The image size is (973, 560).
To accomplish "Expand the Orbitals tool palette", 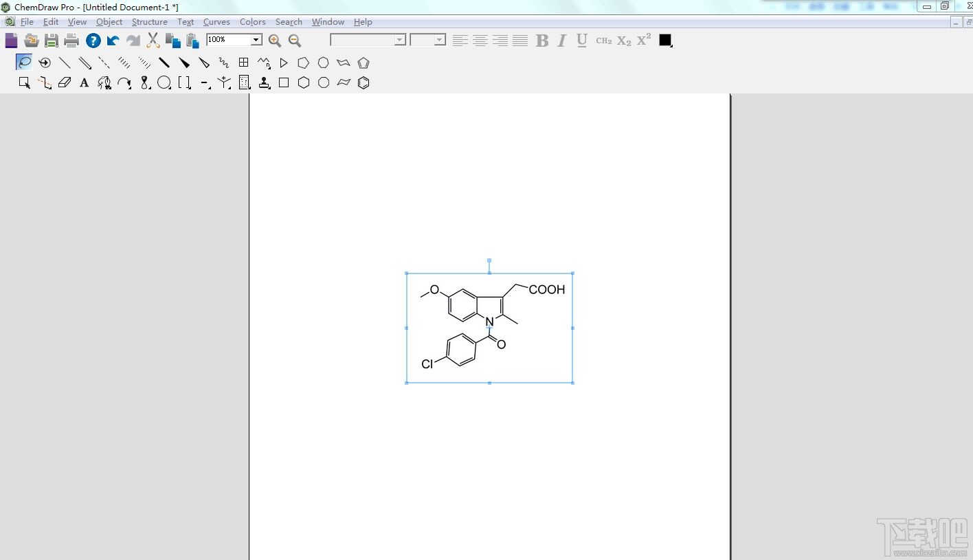I will pyautogui.click(x=144, y=82).
